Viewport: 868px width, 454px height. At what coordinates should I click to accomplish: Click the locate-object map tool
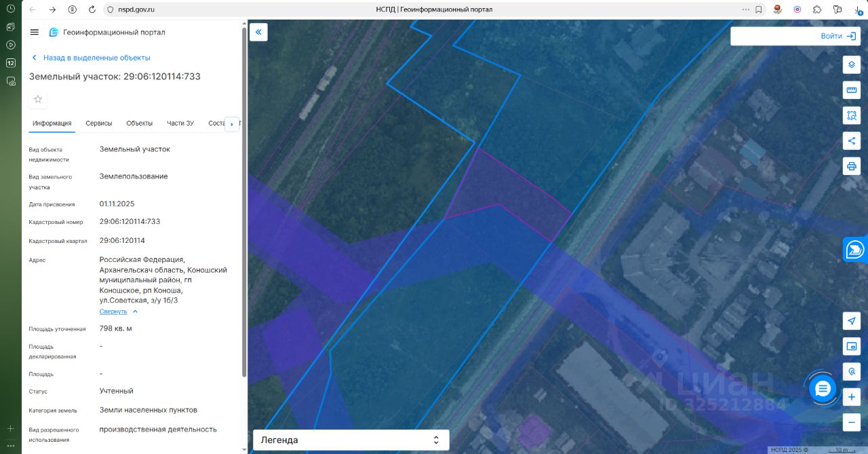(852, 372)
